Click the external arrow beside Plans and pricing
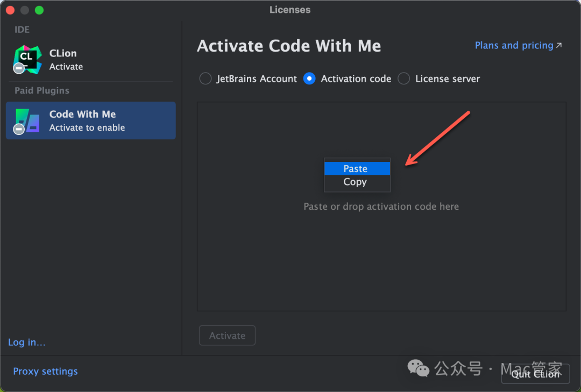 559,45
